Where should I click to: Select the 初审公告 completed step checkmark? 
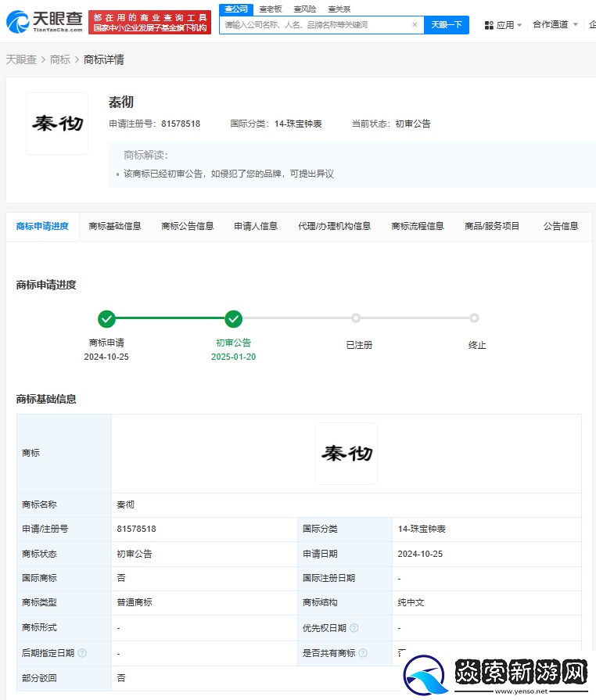234,319
